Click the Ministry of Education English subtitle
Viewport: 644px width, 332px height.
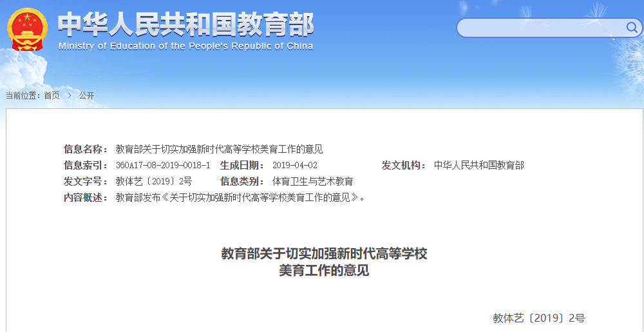click(185, 46)
